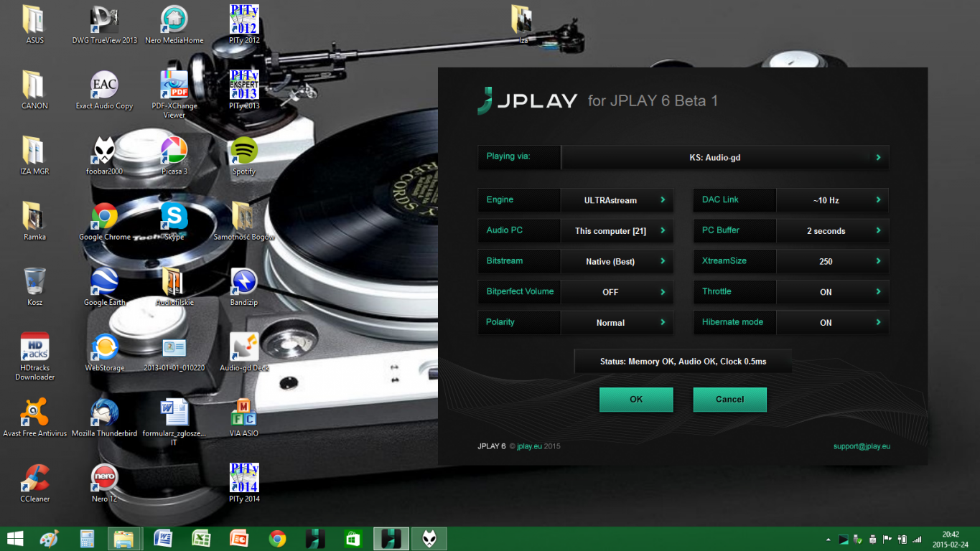Select the IZA MGR desktop folder
Screen dimensions: 980x551
click(35, 155)
